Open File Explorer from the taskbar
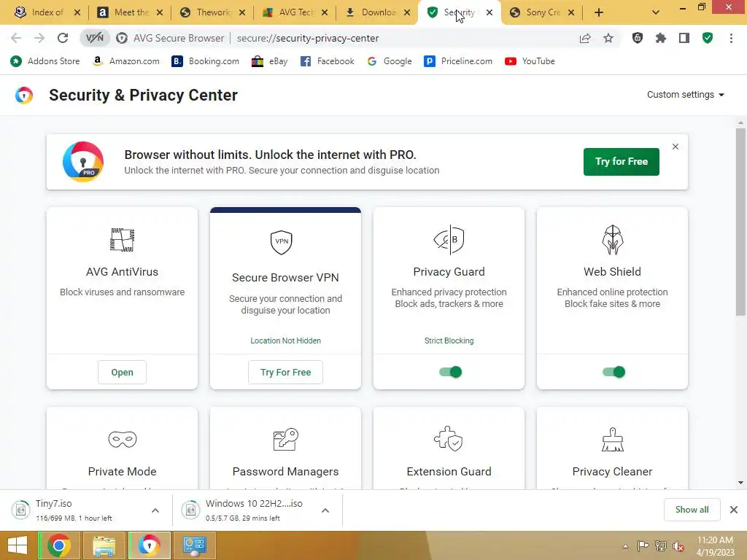Viewport: 747px width, 560px height. (104, 545)
